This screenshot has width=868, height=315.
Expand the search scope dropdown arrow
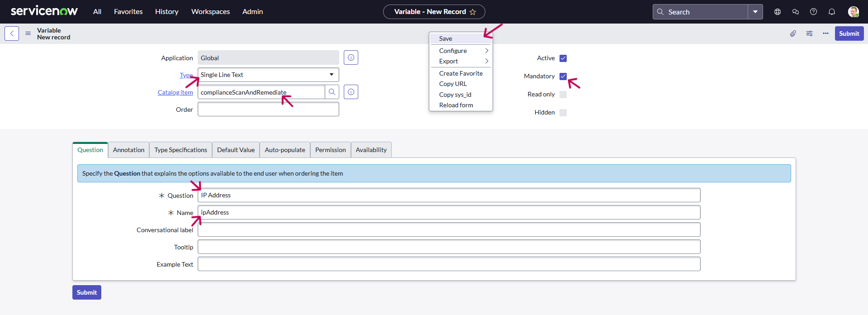(x=755, y=12)
